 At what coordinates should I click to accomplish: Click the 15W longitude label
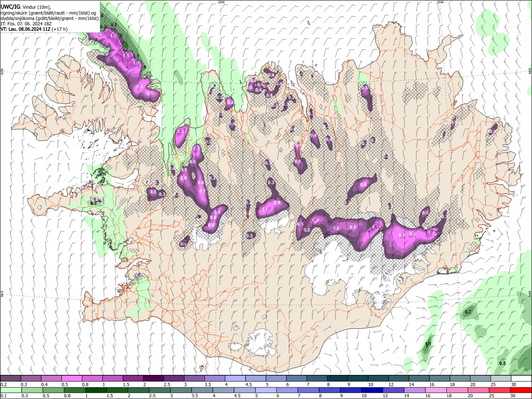[440, 2]
